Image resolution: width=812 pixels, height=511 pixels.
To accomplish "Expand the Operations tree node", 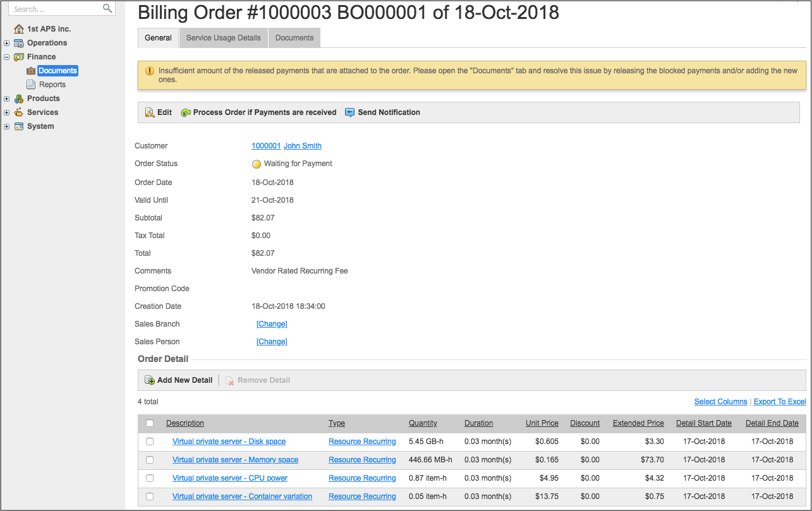I will tap(6, 43).
